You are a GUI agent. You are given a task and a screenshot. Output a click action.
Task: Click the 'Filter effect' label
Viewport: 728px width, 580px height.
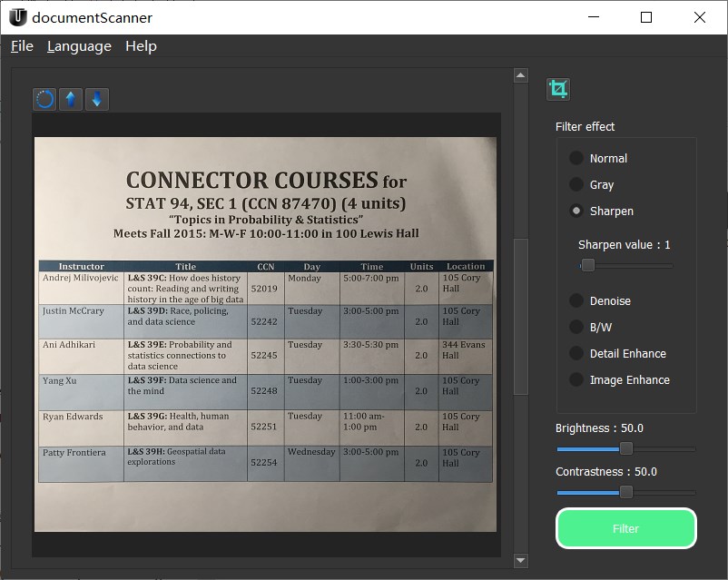pos(585,127)
